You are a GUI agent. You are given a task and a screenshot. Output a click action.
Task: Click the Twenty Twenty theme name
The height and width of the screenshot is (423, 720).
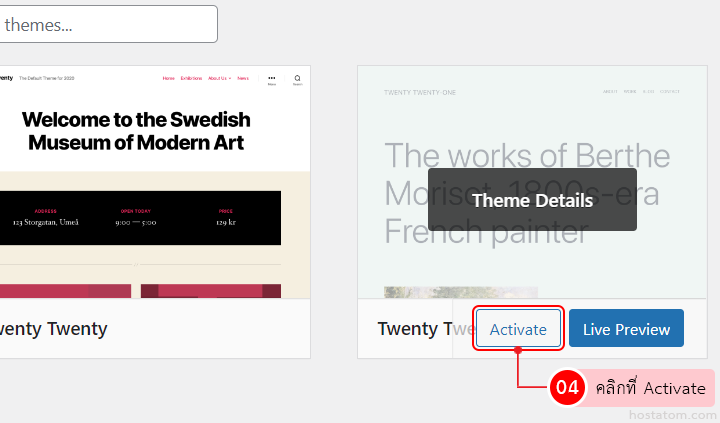click(x=54, y=329)
